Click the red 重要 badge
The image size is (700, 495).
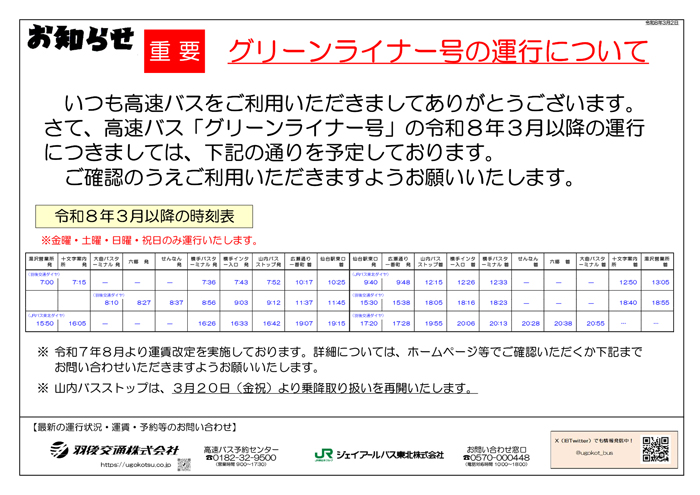(x=174, y=51)
